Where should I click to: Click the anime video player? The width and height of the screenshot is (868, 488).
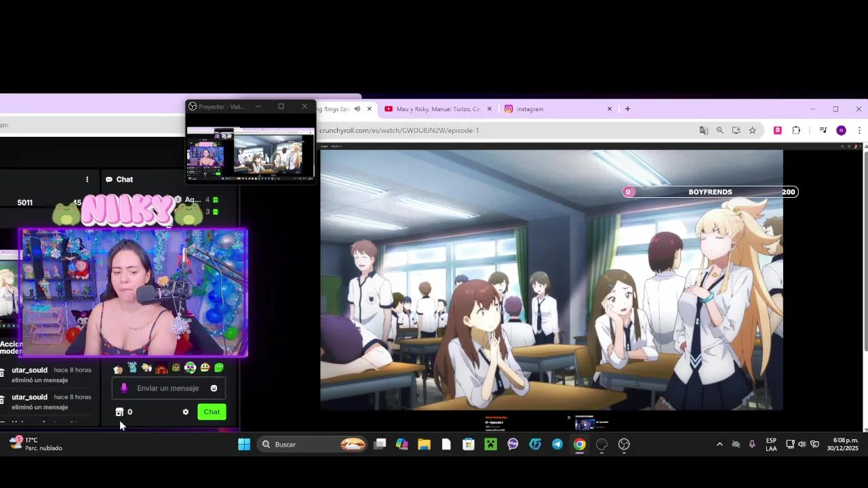point(551,280)
